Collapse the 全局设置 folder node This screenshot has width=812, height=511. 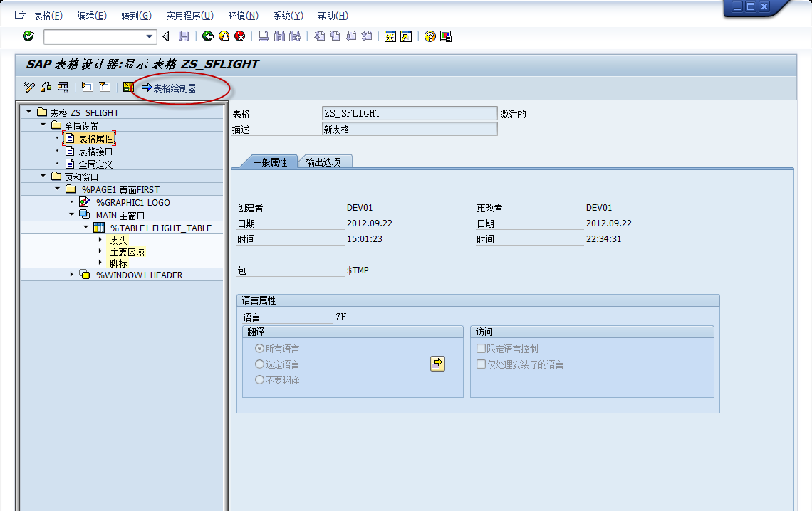point(43,124)
